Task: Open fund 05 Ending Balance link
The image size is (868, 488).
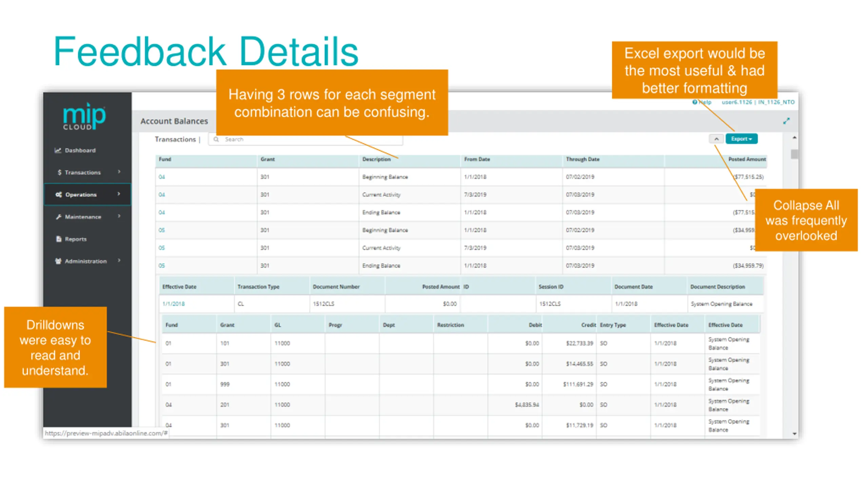Action: point(162,266)
